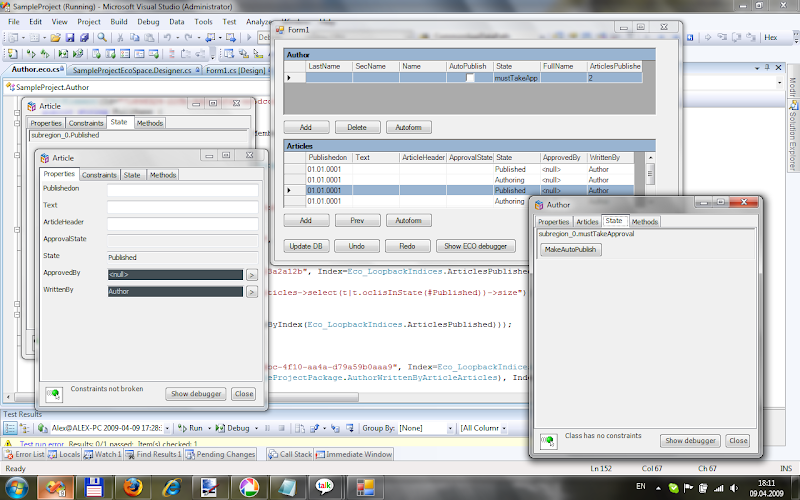Open the Error List panel
800x500 pixels.
(25, 454)
